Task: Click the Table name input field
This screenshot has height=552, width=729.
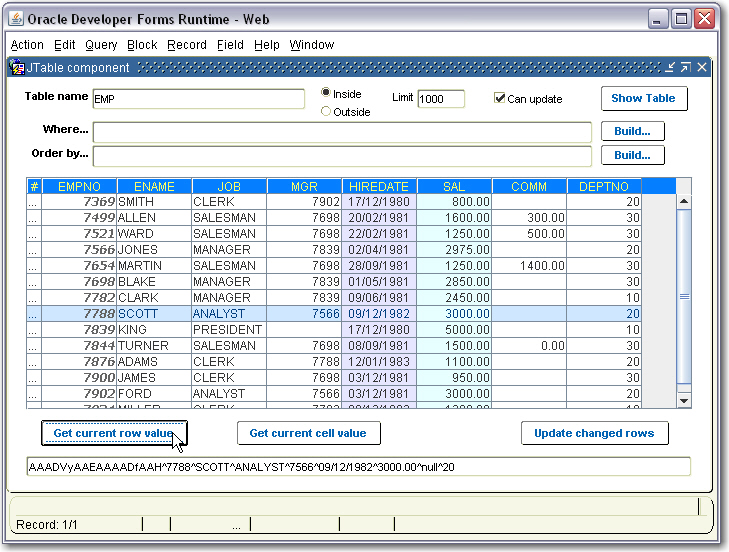Action: [x=199, y=99]
